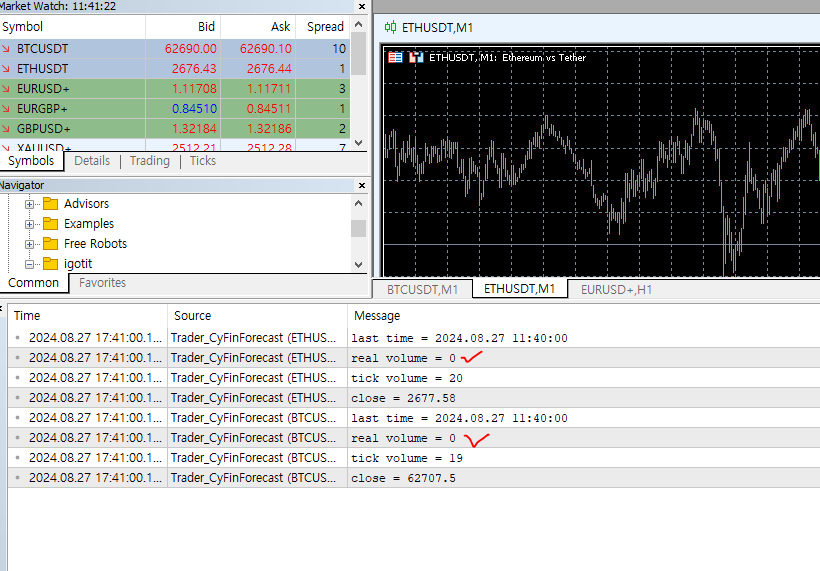The height and width of the screenshot is (571, 820).
Task: Switch to the ETHUSDT,M1 chart tab
Action: [519, 289]
